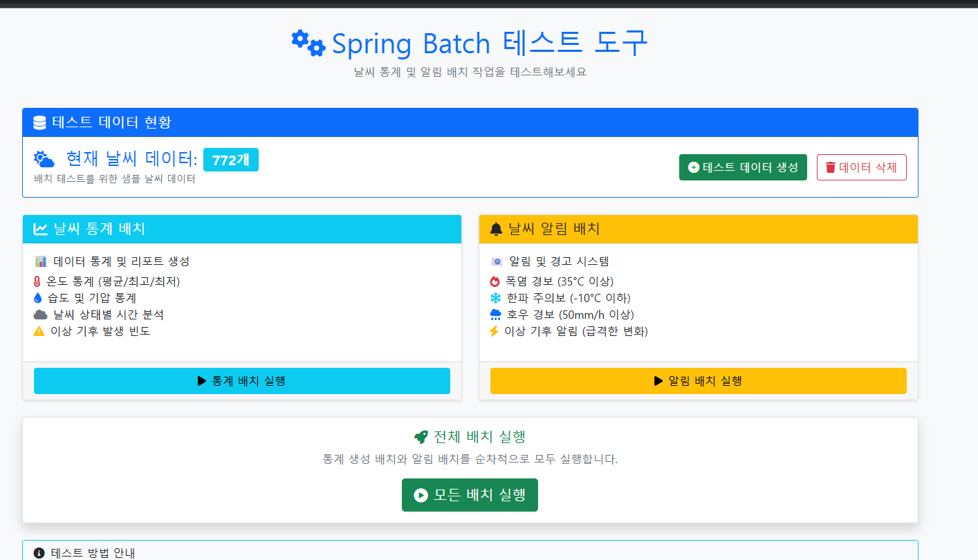Click the subtitle 날씨 통계 및 알림 배치 작업을 테스트해보세요
978x560 pixels.
click(x=470, y=72)
